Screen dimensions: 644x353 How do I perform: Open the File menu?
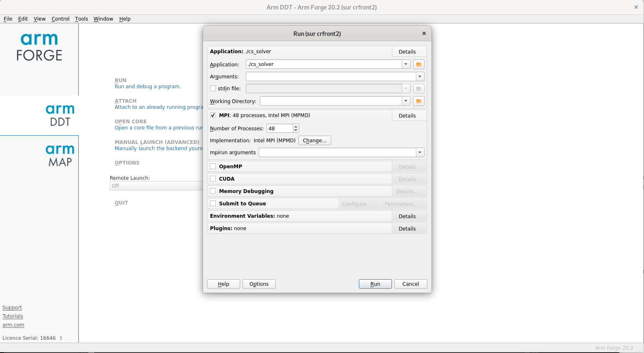[8, 19]
